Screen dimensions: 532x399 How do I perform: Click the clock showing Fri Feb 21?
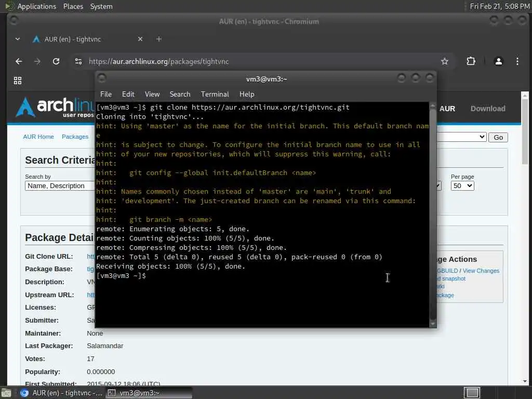click(x=499, y=6)
